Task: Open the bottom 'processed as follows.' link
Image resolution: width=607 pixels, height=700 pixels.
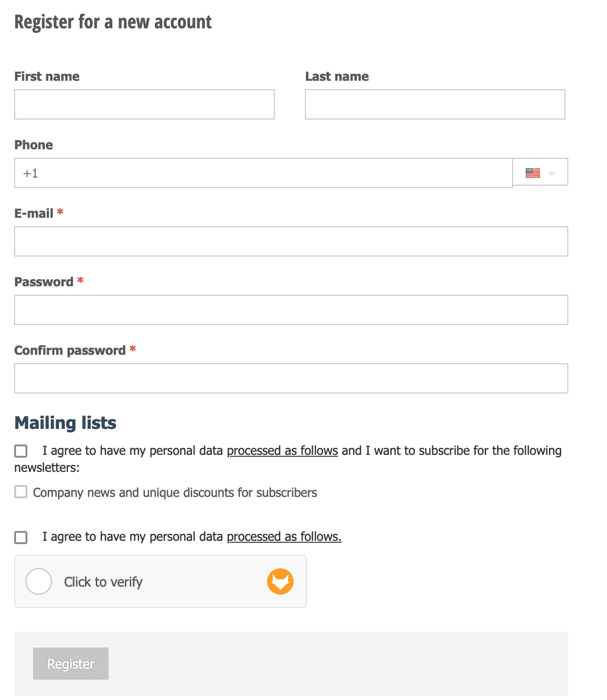Action: coord(284,537)
